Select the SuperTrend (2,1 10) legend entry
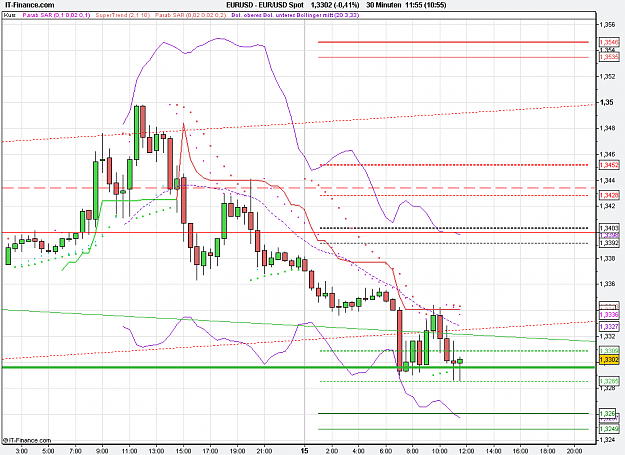This screenshot has width=625, height=455. pos(123,15)
